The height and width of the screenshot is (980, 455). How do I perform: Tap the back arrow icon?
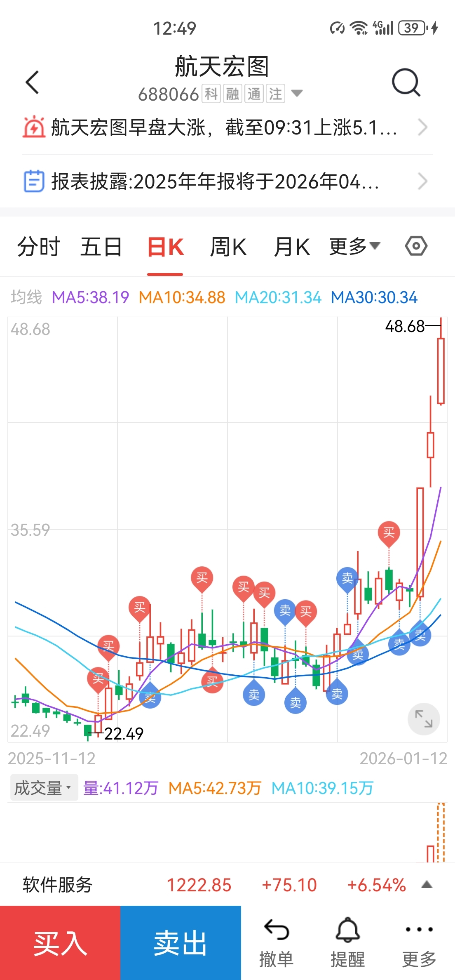[x=32, y=82]
